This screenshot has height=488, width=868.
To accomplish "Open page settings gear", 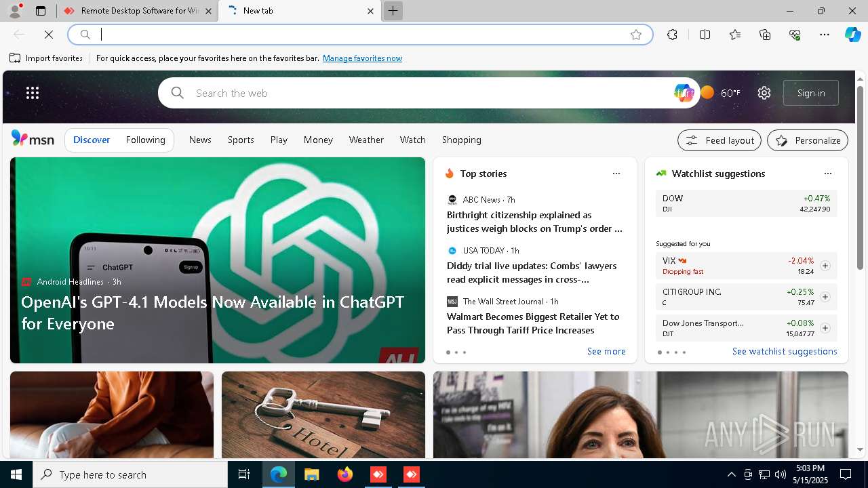I will 764,93.
